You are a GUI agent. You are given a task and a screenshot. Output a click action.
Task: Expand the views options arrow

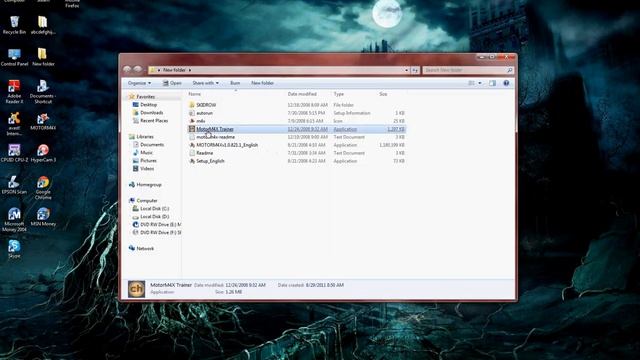tap(480, 83)
